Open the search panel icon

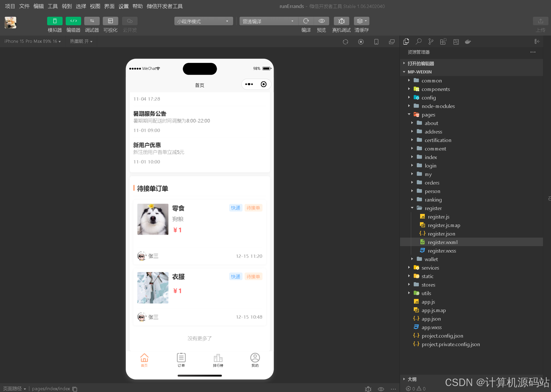point(418,41)
